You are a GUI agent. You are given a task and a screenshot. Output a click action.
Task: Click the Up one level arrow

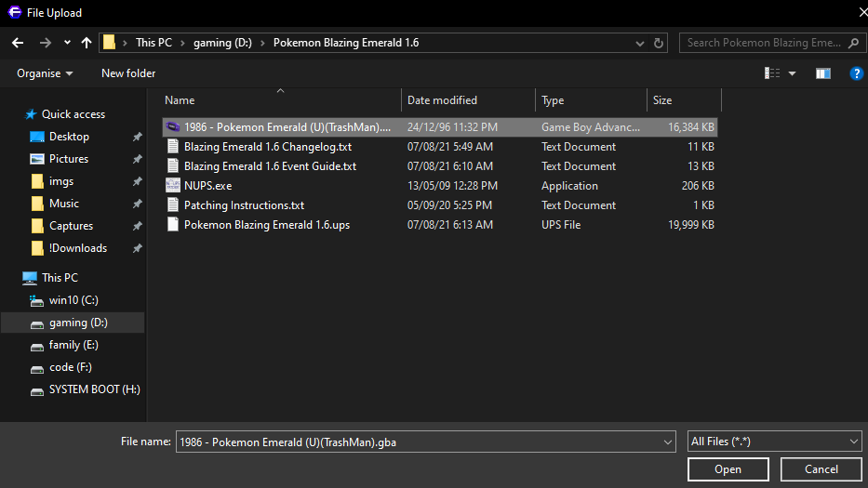(x=87, y=43)
